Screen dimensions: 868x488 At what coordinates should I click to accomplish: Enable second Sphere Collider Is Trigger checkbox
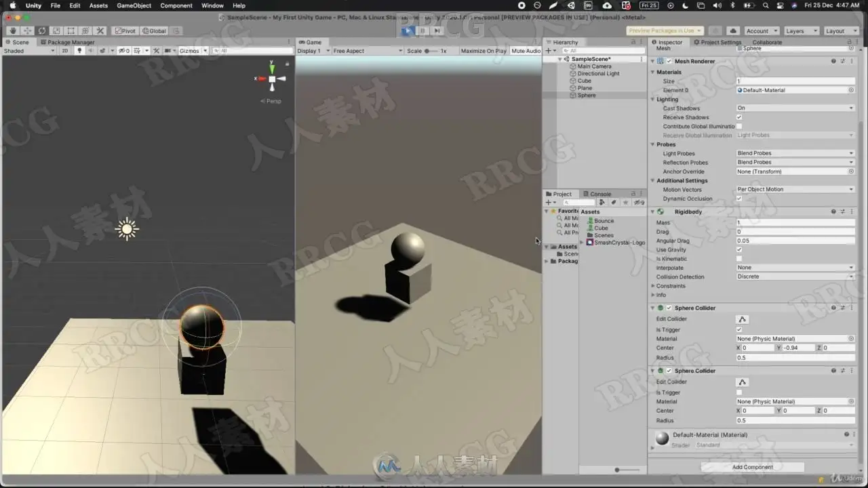739,392
